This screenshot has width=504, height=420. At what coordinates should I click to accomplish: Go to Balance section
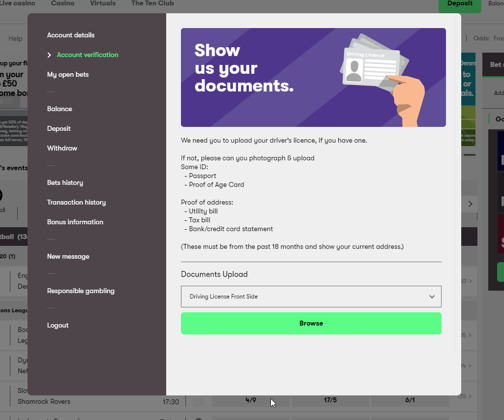pyautogui.click(x=59, y=109)
